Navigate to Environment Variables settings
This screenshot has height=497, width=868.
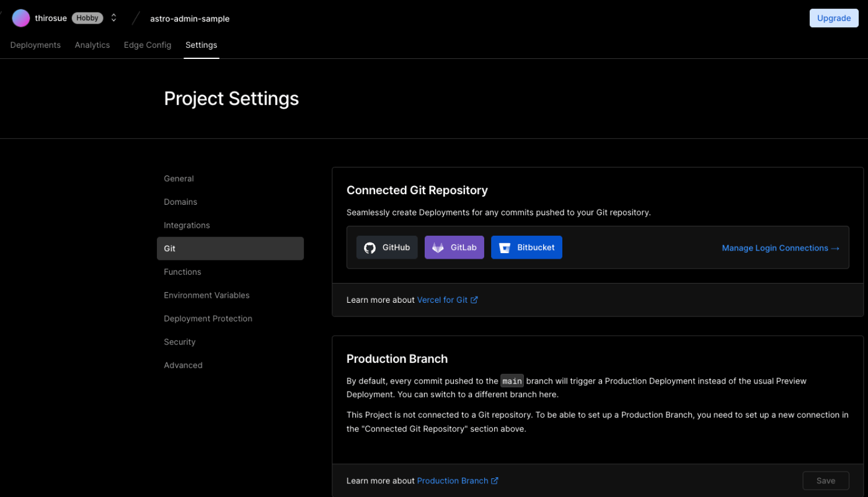click(206, 295)
